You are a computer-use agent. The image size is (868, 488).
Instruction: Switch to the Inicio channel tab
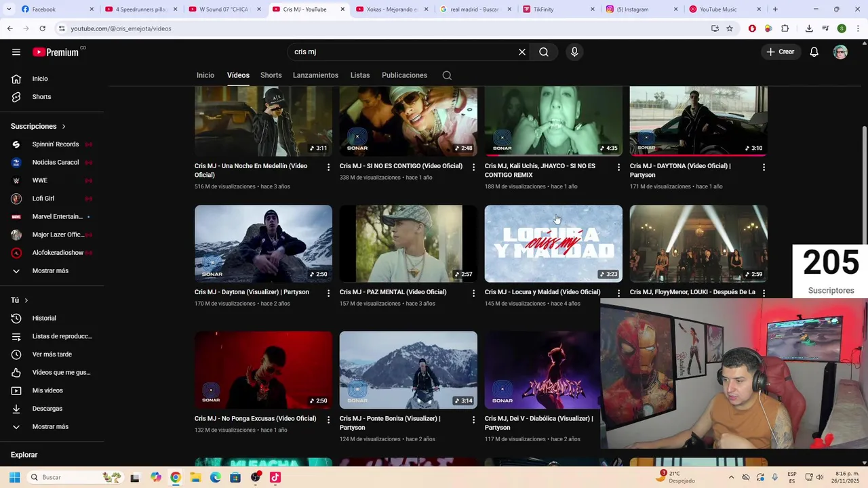[x=205, y=75]
